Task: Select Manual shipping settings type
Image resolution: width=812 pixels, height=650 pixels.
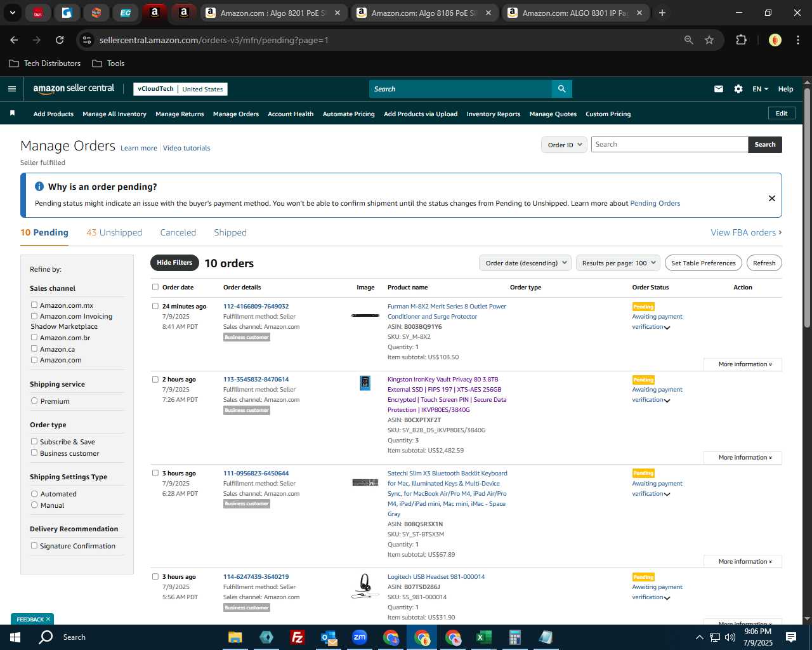Action: 34,505
